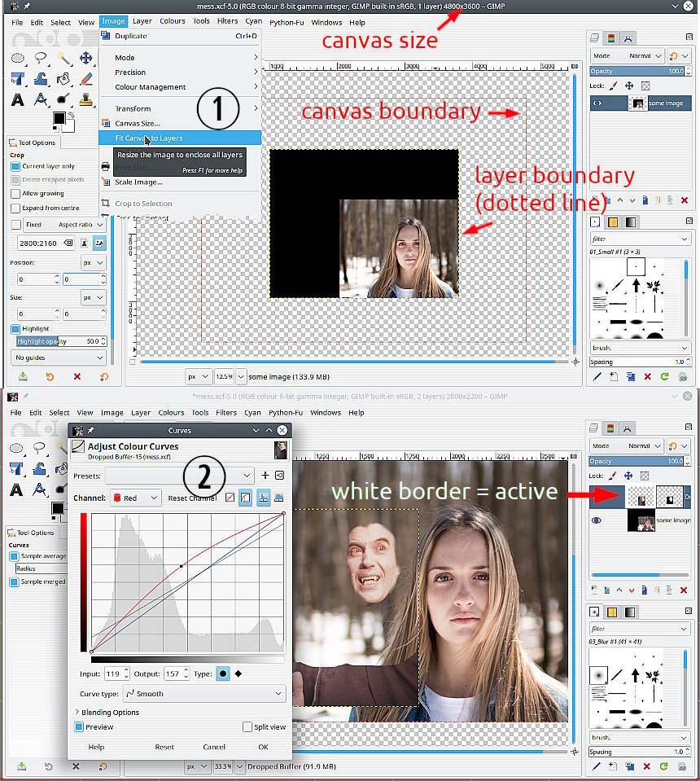Viewport: 700px width, 781px height.
Task: Pick Measure compass tool in 4800x3600 window
Action: [x=41, y=99]
